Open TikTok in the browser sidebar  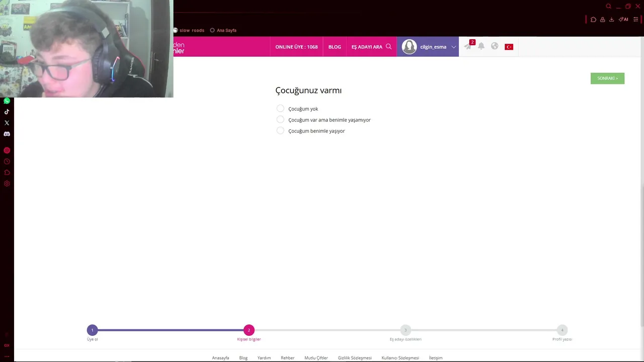pyautogui.click(x=7, y=112)
